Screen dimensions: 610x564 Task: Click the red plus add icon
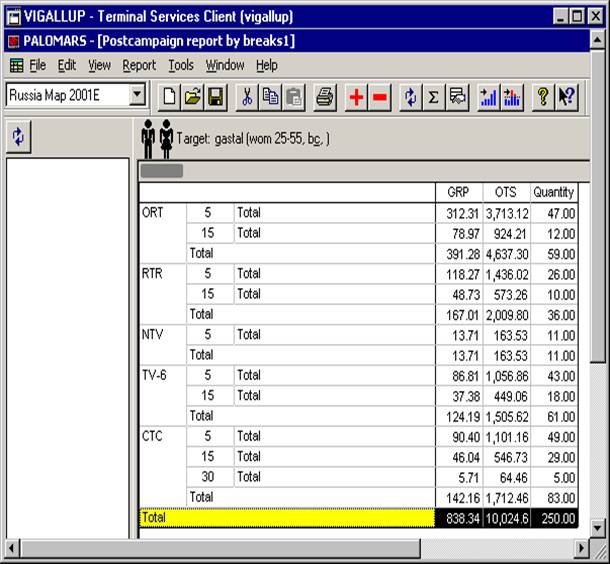[356, 96]
